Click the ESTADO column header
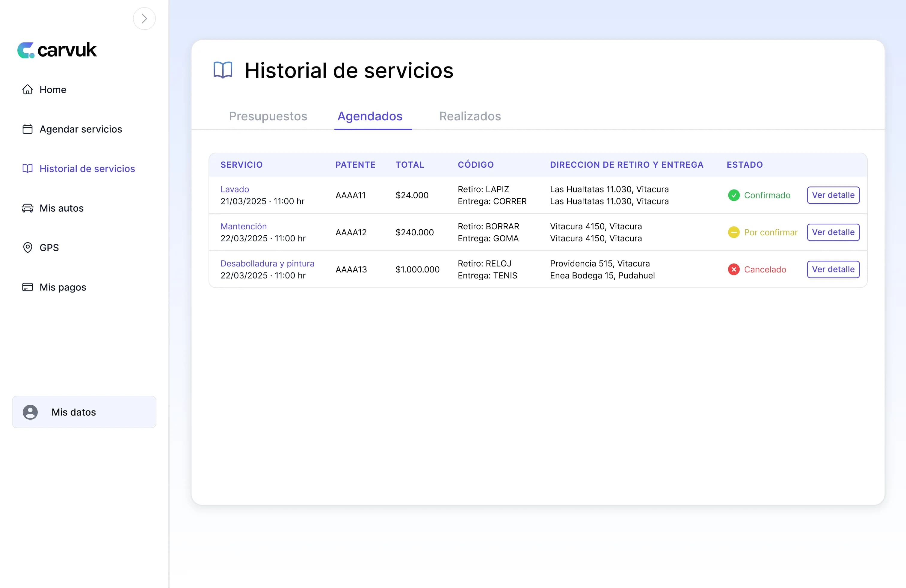The width and height of the screenshot is (906, 588). point(745,165)
